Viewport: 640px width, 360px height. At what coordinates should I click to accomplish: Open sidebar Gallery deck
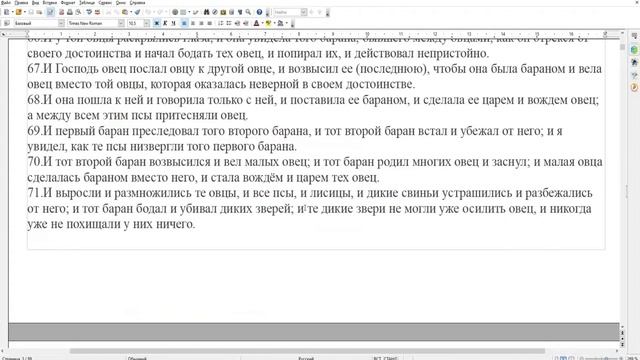click(634, 75)
